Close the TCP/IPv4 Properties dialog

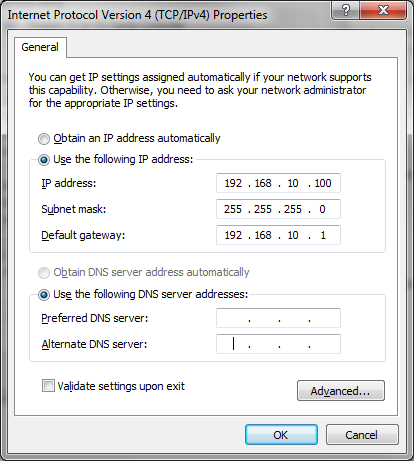click(x=383, y=10)
